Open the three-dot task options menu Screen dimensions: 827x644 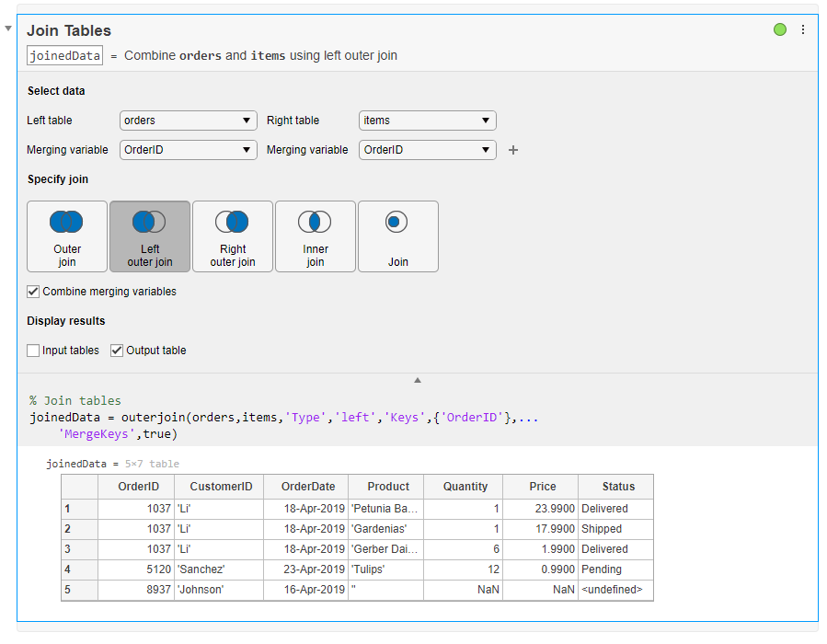802,30
